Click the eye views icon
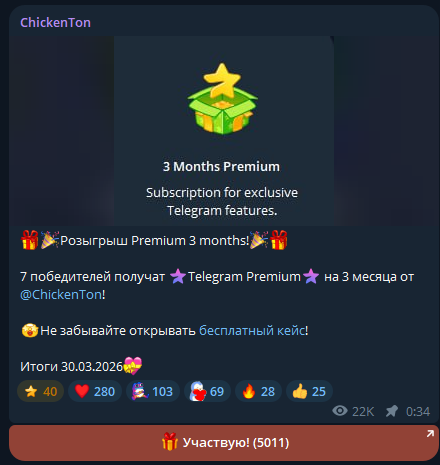This screenshot has width=440, height=465. (x=340, y=411)
